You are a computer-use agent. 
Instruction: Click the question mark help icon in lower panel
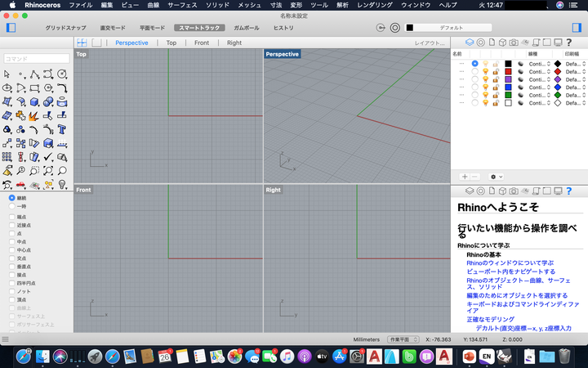coord(569,191)
